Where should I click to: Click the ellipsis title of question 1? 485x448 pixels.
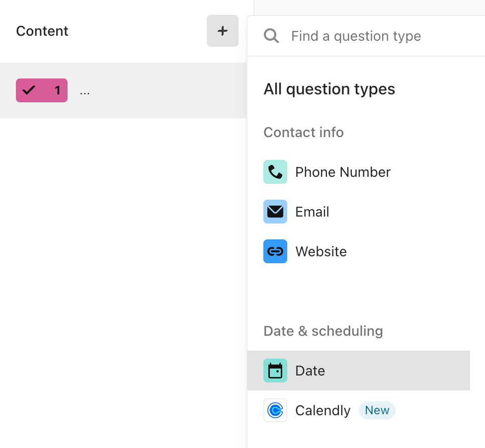[x=85, y=93]
